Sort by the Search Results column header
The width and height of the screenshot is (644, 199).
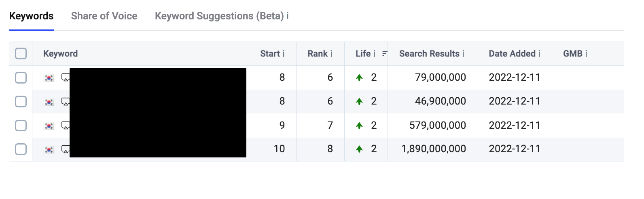click(x=429, y=54)
